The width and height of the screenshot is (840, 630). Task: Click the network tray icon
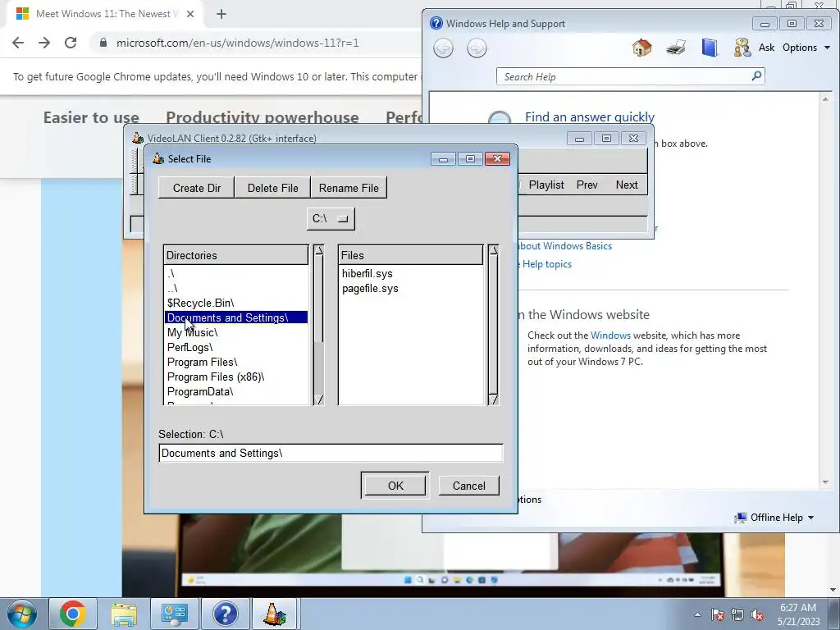[737, 614]
